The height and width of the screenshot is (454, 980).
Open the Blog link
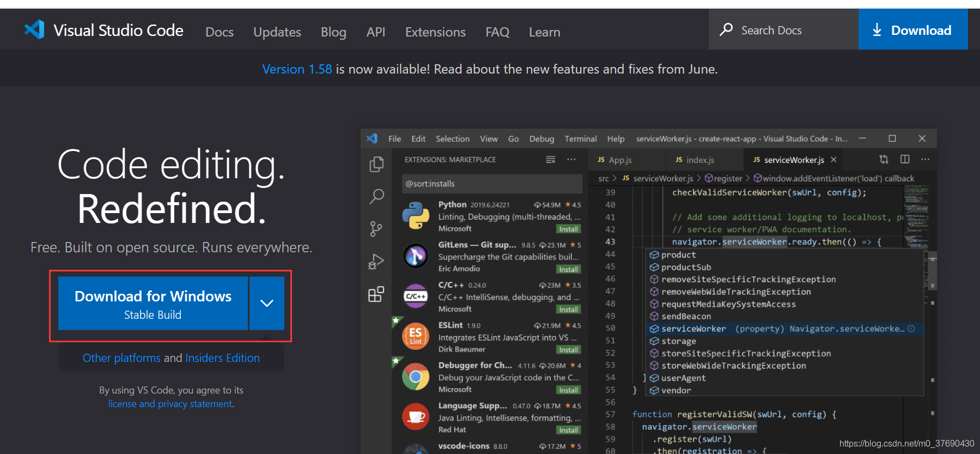click(x=333, y=32)
